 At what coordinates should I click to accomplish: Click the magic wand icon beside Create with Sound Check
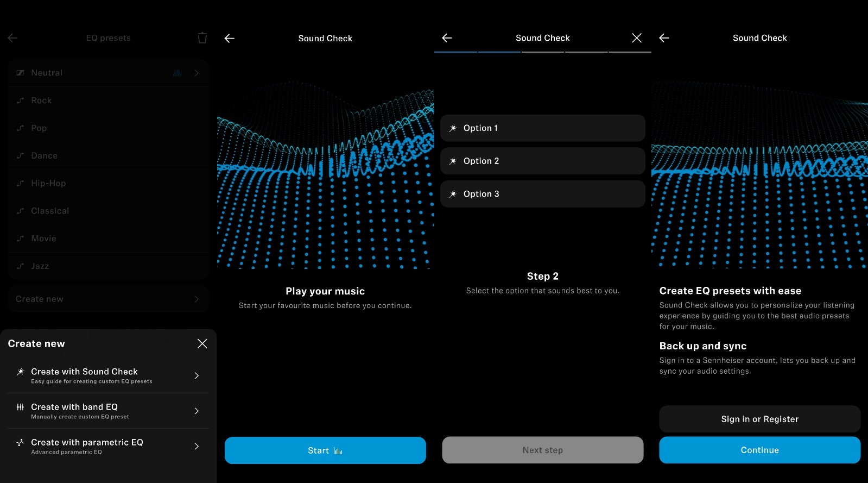(21, 372)
